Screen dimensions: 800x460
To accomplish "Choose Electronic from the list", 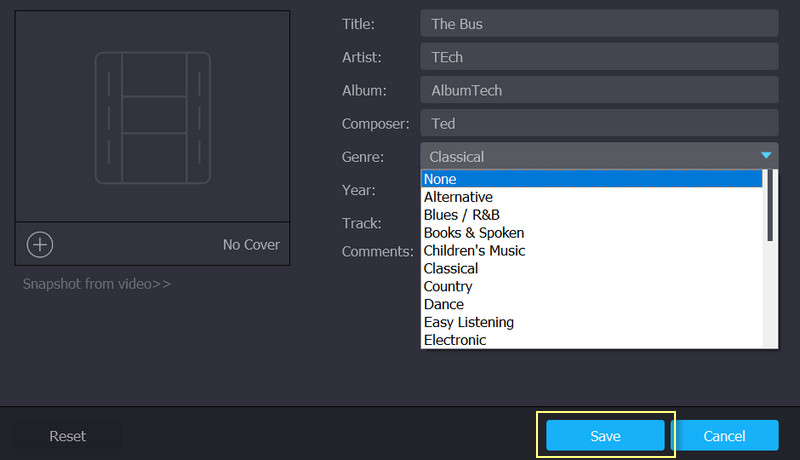I will [x=592, y=340].
